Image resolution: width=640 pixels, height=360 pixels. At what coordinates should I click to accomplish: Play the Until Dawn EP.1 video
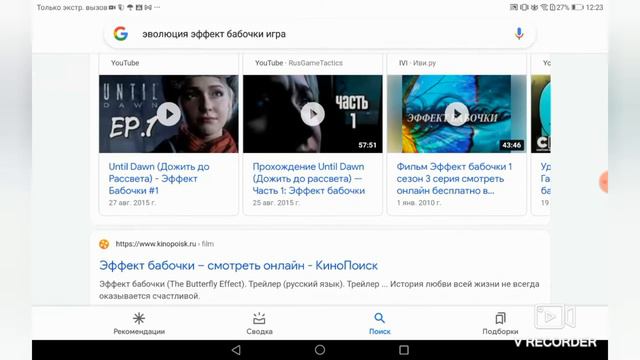tap(169, 114)
